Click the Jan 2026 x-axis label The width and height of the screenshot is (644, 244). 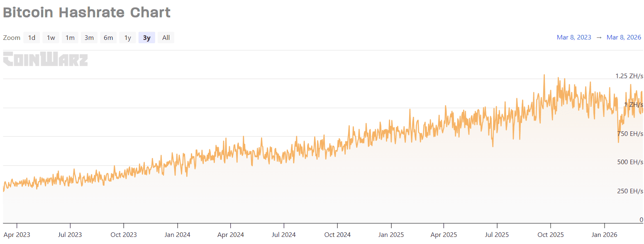[604, 235]
